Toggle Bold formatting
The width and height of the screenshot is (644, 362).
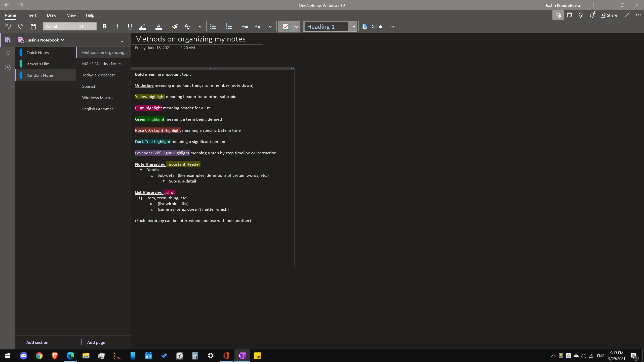105,26
